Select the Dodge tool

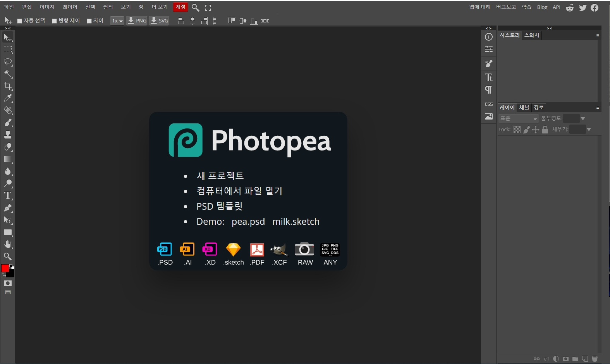click(x=8, y=183)
